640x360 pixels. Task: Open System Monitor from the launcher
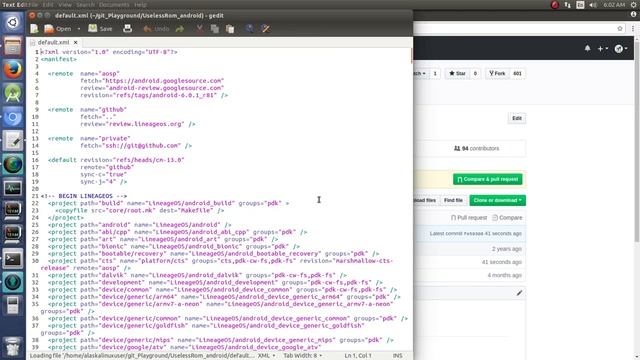13,189
